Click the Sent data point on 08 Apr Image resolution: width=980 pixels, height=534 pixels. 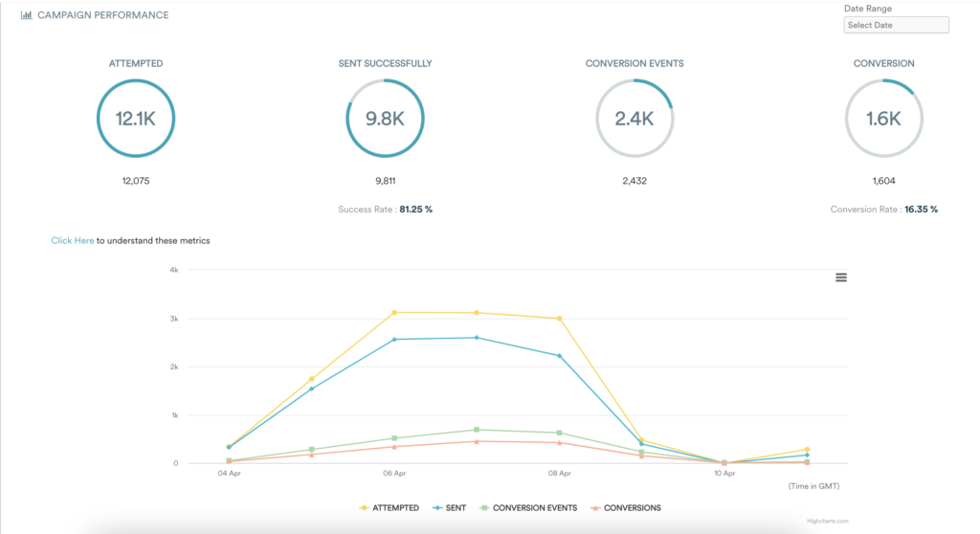559,356
